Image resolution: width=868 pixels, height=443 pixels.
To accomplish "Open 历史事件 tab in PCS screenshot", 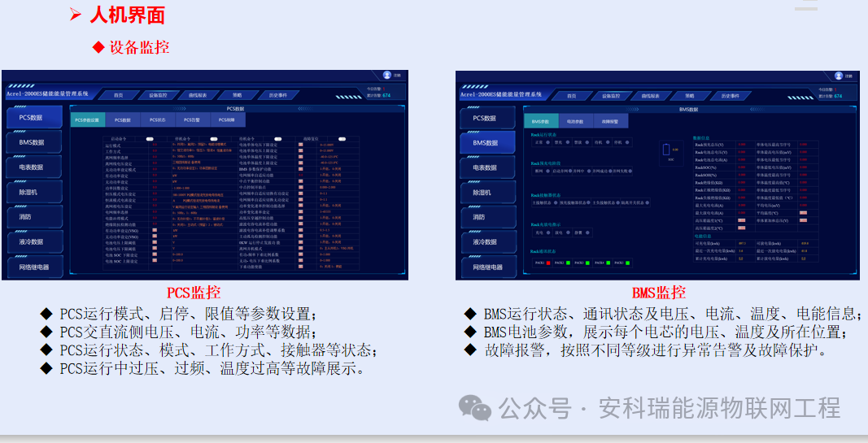I will 278,95.
